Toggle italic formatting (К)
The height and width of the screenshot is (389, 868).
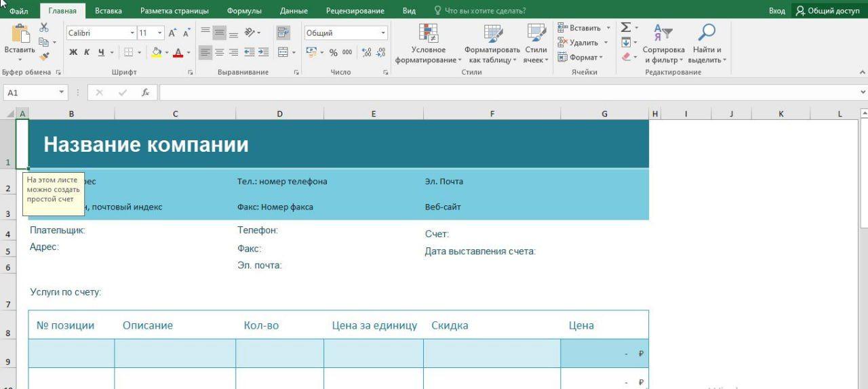click(x=87, y=52)
